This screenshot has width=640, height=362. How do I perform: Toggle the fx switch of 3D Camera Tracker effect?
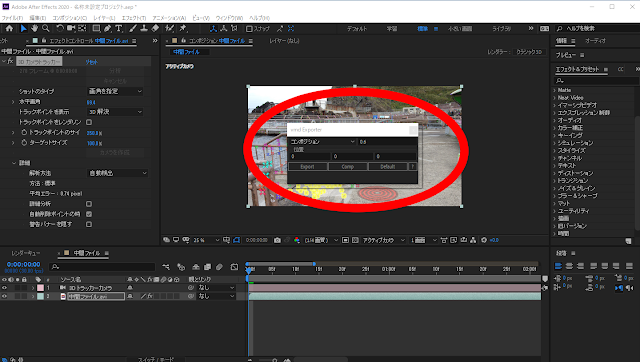coord(11,62)
